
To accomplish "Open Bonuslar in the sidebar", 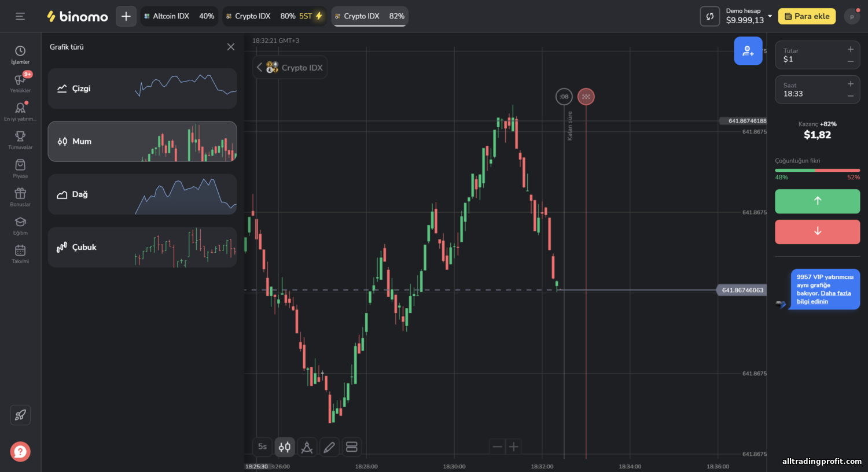I will [x=20, y=197].
